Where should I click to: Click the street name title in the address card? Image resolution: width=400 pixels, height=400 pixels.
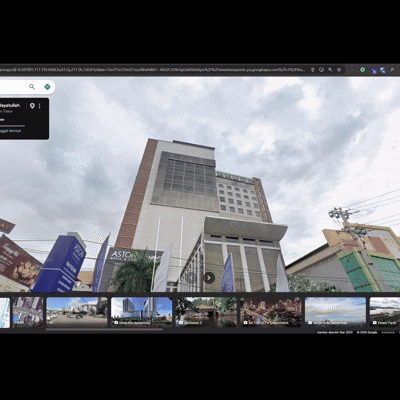coord(10,106)
